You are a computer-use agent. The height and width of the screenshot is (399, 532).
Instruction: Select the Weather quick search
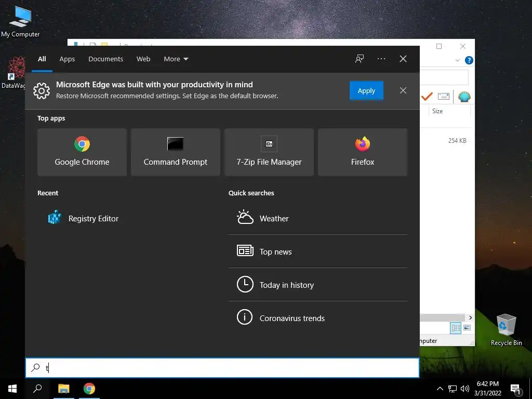pyautogui.click(x=318, y=218)
